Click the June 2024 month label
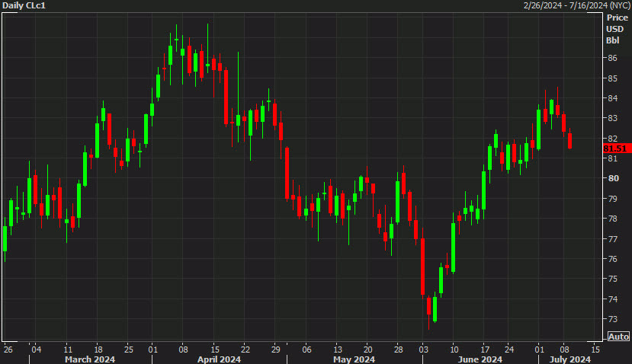 coord(480,359)
